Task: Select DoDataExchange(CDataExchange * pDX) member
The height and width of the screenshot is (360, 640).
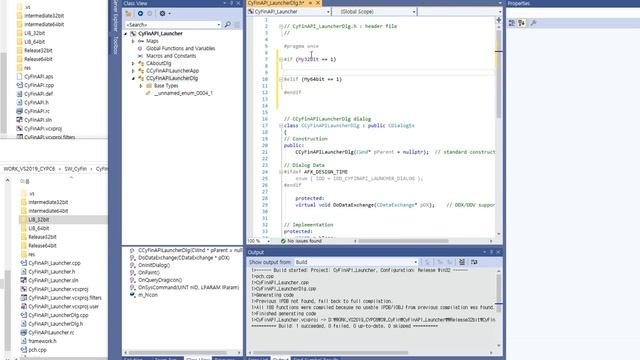Action: [184, 258]
